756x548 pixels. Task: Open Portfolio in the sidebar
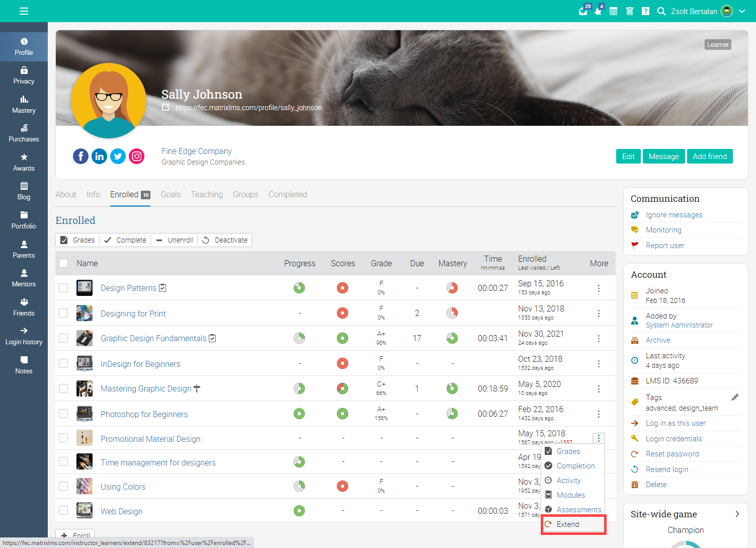(24, 220)
